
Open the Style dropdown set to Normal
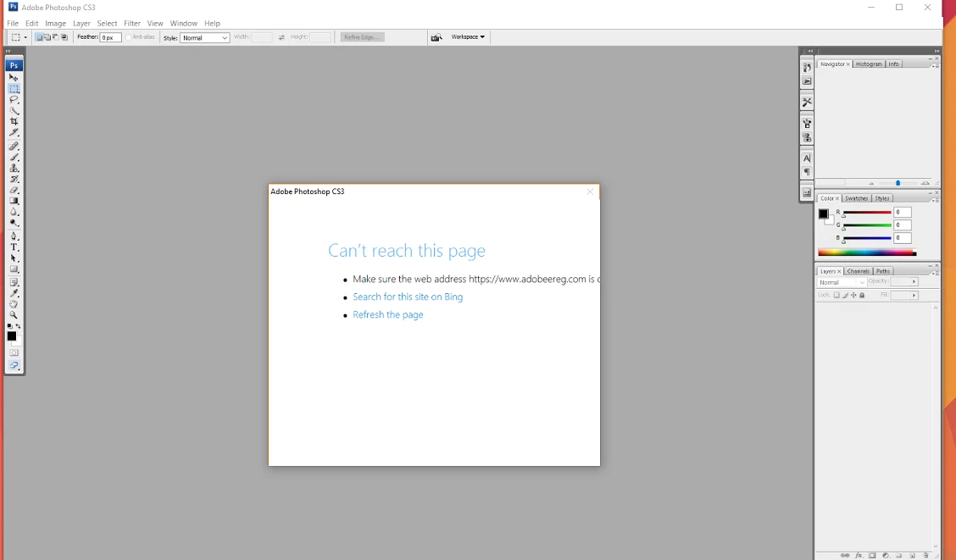click(205, 38)
